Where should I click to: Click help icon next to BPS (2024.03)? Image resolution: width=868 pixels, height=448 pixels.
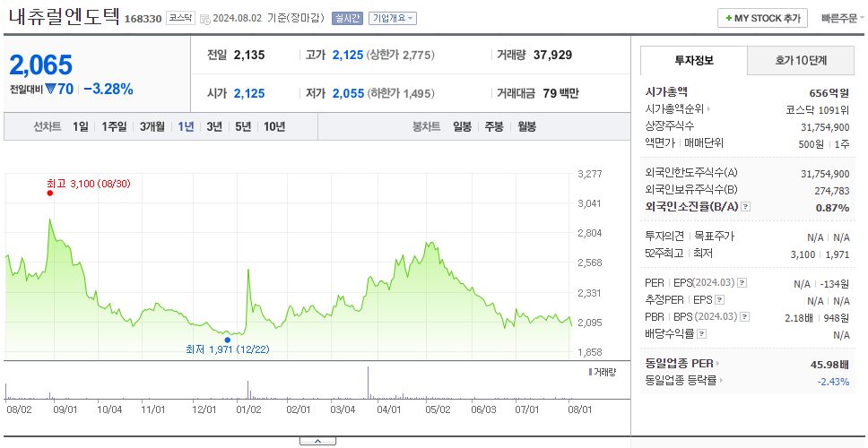[x=745, y=317]
